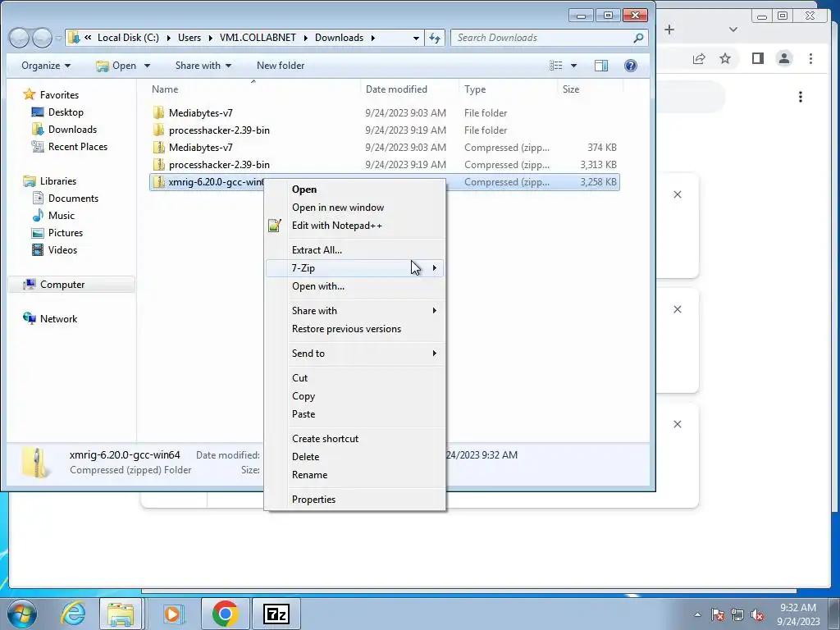This screenshot has width=840, height=630.
Task: Expand the Open button dropdown arrow
Action: coord(148,66)
